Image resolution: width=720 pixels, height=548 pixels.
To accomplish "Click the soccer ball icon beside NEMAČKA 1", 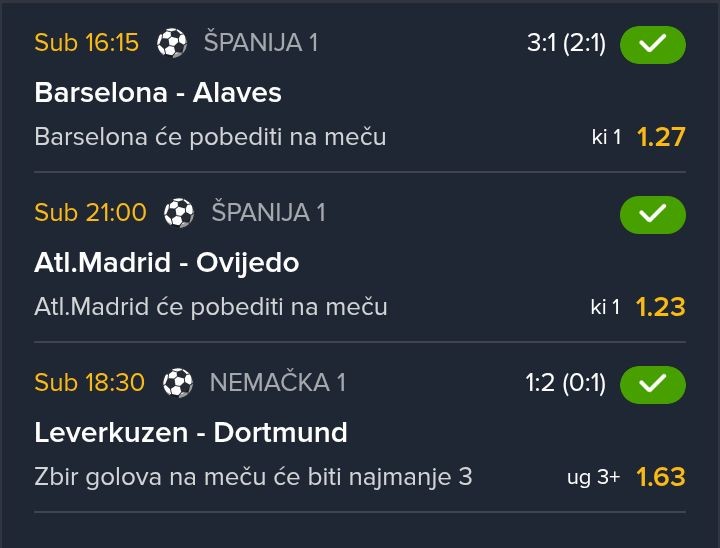I will click(x=178, y=382).
